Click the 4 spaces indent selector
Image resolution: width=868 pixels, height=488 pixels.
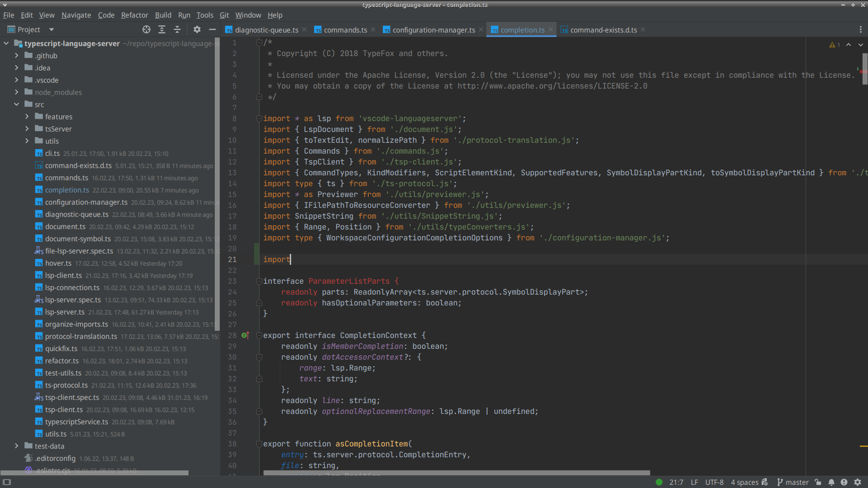745,482
